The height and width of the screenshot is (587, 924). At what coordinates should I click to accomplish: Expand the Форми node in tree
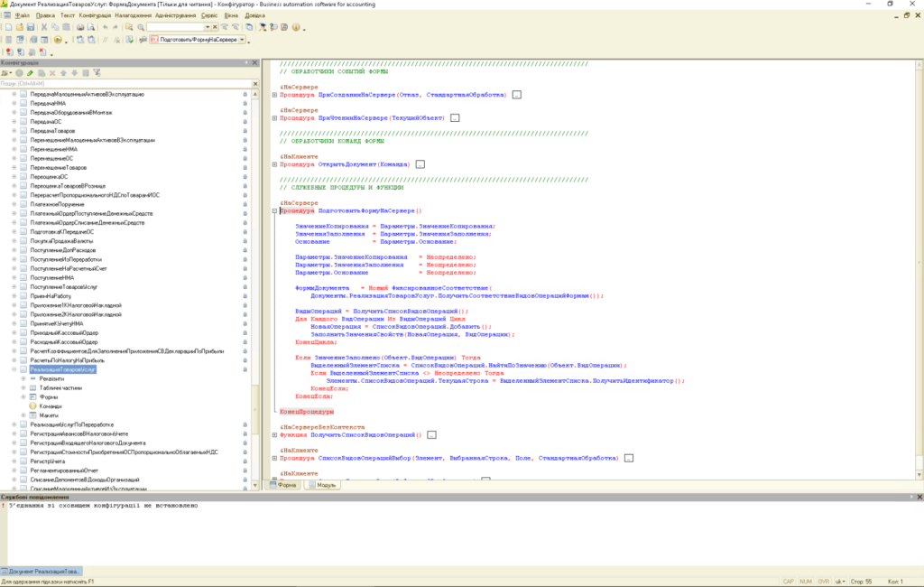23,396
